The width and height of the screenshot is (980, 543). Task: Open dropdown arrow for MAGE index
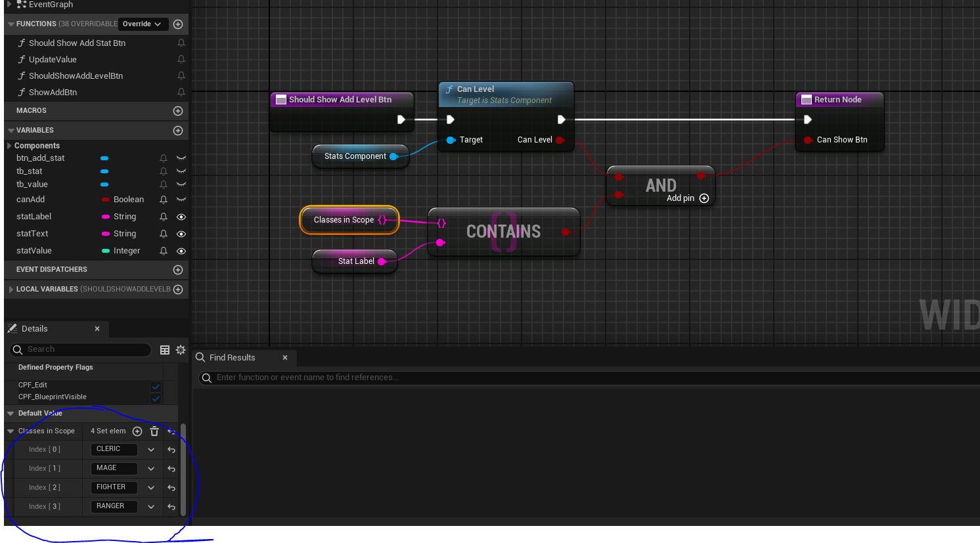151,469
